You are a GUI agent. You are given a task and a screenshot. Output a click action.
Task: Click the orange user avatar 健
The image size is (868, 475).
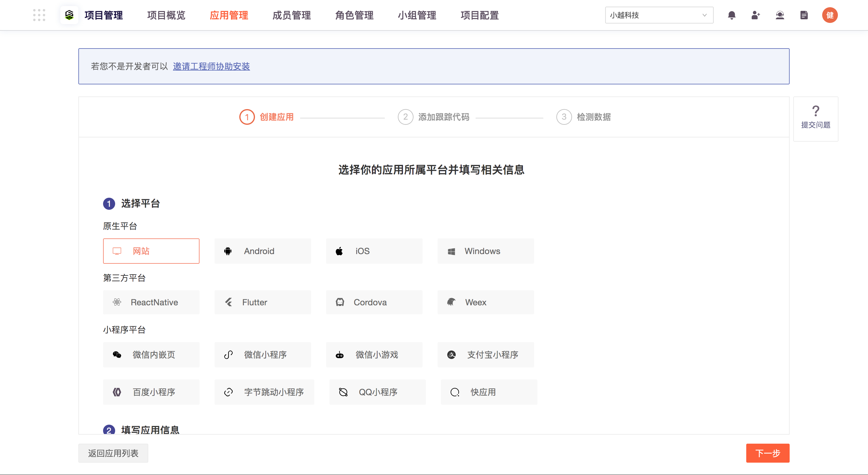tap(830, 15)
